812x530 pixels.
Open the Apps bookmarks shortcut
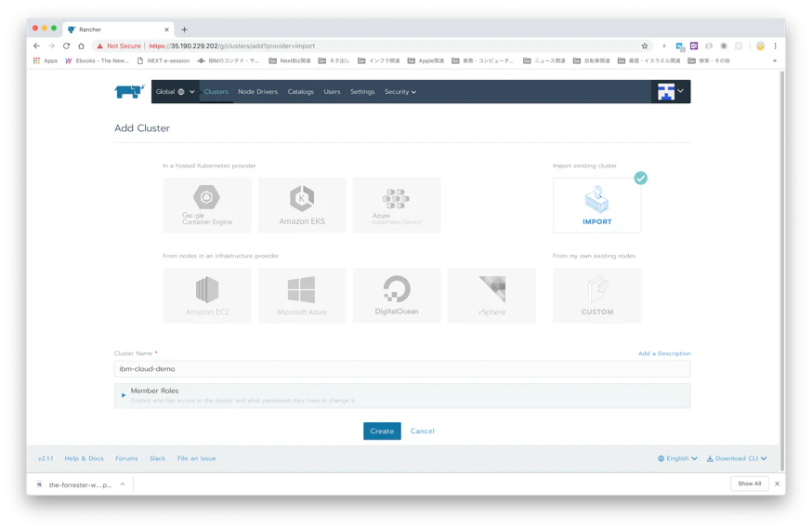pos(46,60)
